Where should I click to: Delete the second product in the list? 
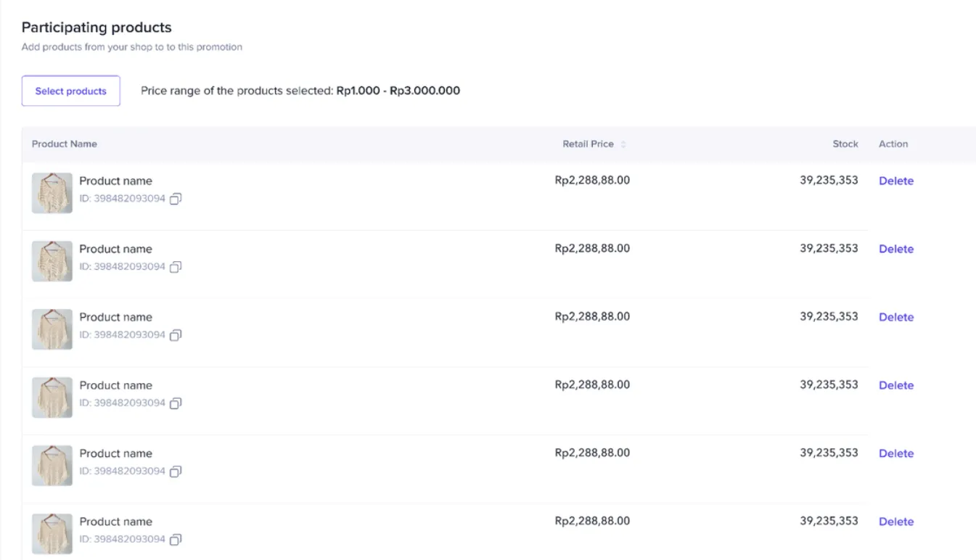pos(896,249)
